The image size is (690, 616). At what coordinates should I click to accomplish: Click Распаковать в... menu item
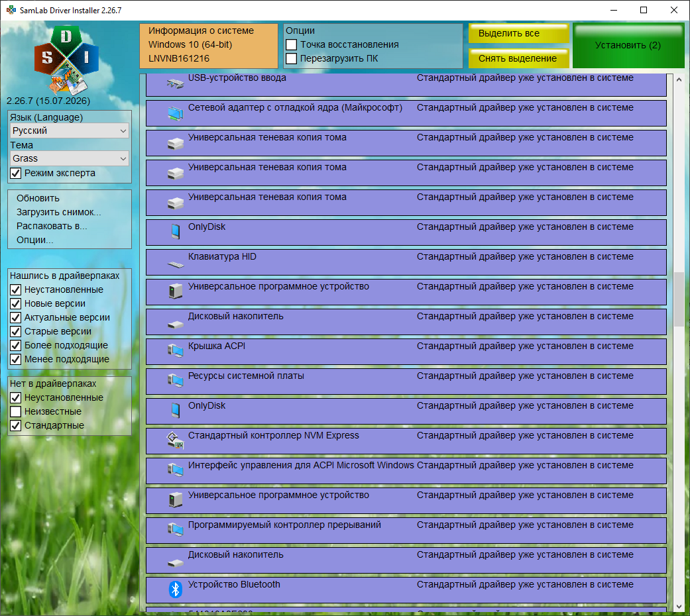52,226
